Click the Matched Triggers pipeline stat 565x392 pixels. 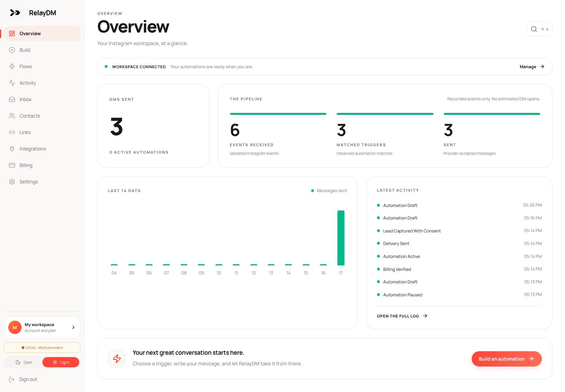pos(385,134)
